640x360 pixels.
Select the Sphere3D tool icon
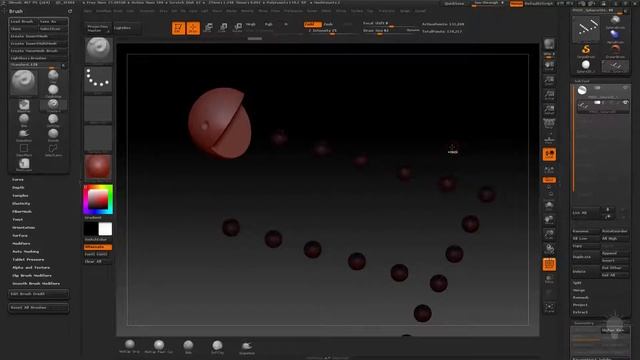pos(586,66)
